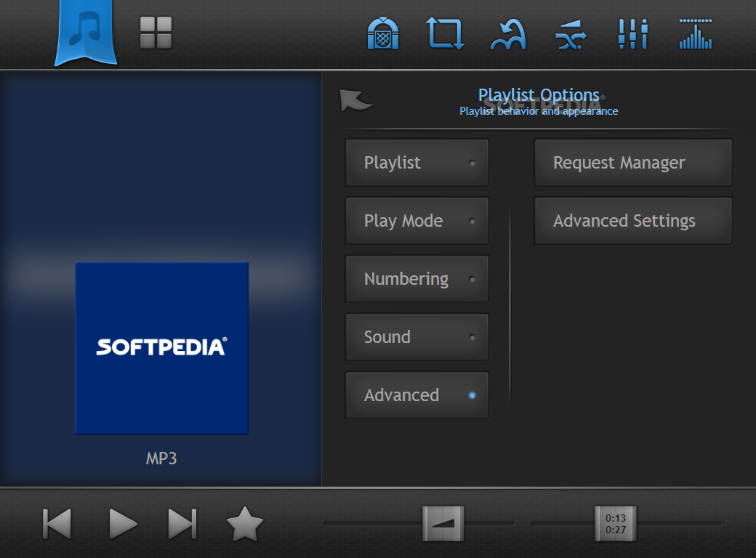
Task: Switch to the grid view icon
Action: (x=156, y=33)
